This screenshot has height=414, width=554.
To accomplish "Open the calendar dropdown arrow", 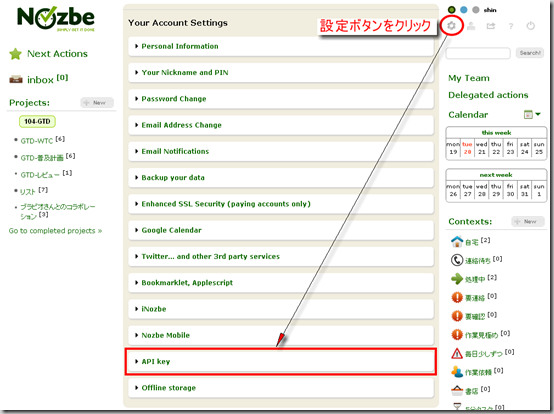I will [538, 114].
